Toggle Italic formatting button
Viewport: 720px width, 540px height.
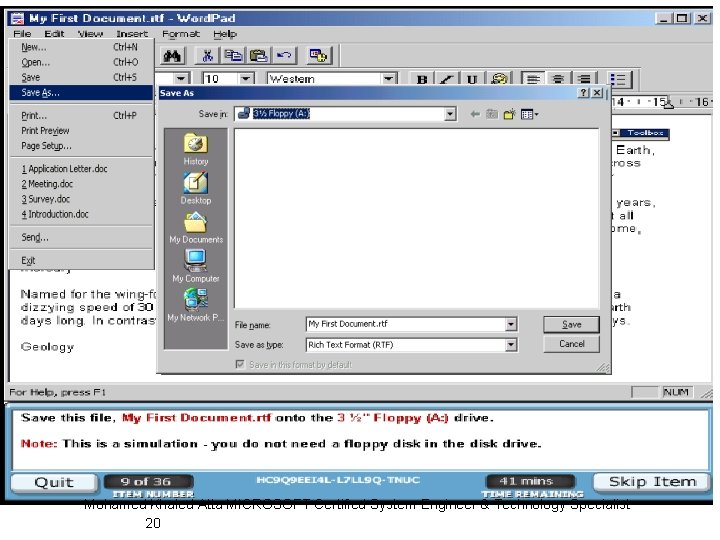(446, 79)
